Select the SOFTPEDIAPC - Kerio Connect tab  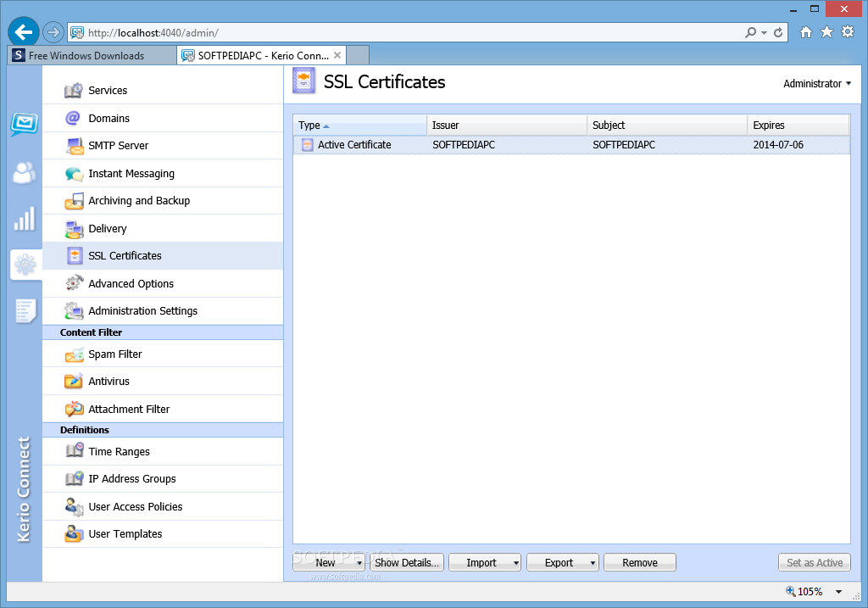pos(262,55)
